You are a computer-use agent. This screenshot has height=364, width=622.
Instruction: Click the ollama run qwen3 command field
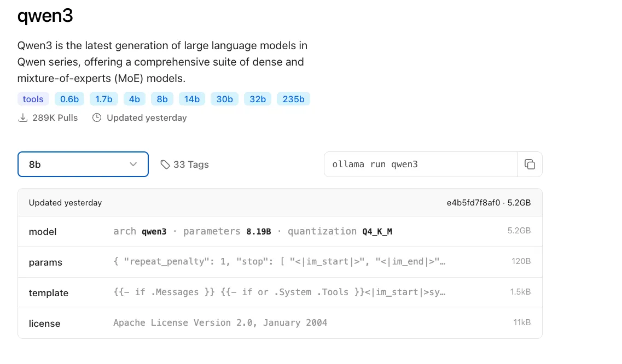click(x=420, y=165)
